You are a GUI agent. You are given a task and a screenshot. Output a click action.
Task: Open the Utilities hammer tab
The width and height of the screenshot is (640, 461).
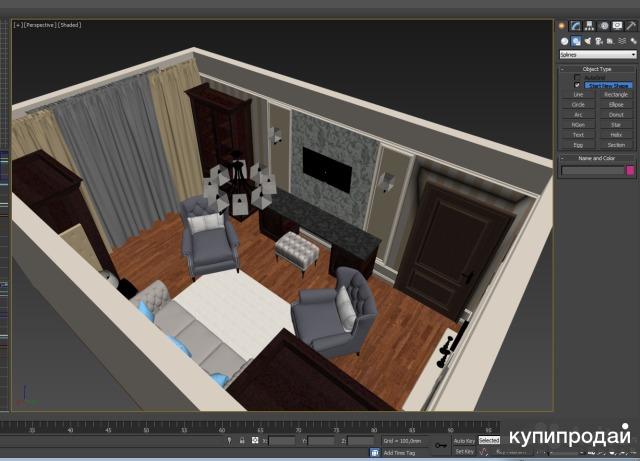click(629, 25)
